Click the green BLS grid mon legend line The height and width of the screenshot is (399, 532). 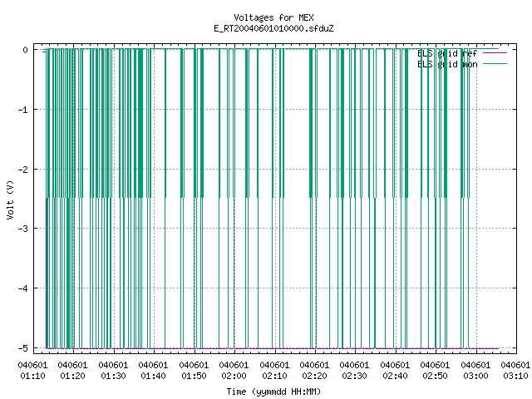click(x=495, y=64)
